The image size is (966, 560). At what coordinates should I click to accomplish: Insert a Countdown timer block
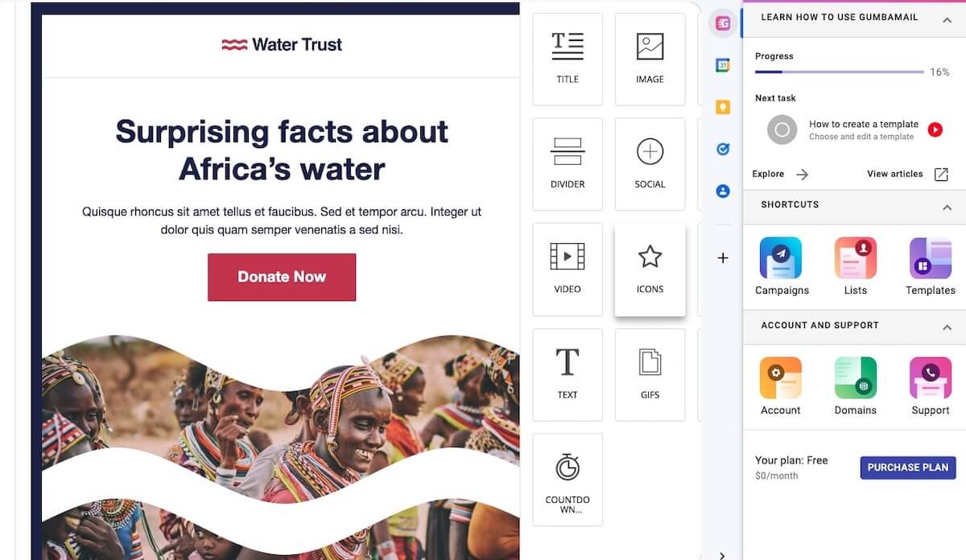(x=568, y=480)
